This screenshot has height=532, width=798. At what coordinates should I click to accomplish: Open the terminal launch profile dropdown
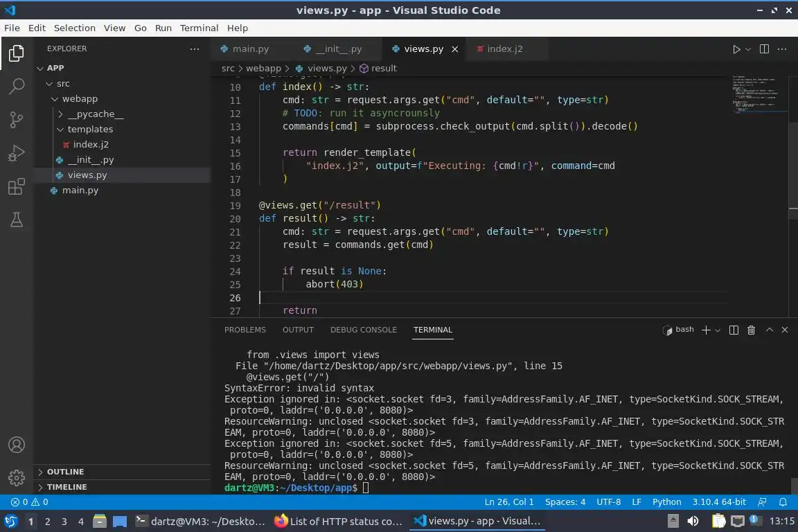pos(718,330)
